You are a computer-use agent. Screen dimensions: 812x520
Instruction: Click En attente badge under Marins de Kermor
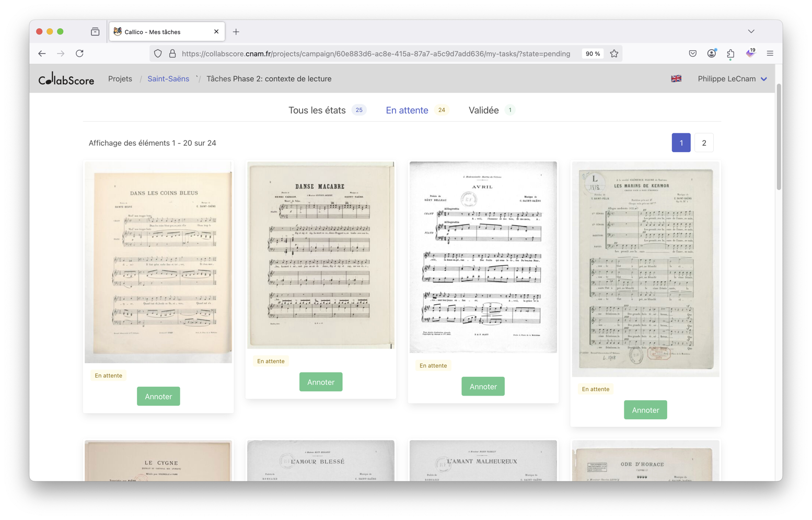(x=596, y=389)
